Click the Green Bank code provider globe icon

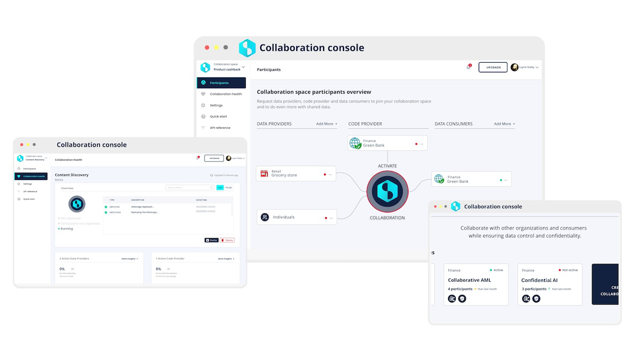(356, 143)
